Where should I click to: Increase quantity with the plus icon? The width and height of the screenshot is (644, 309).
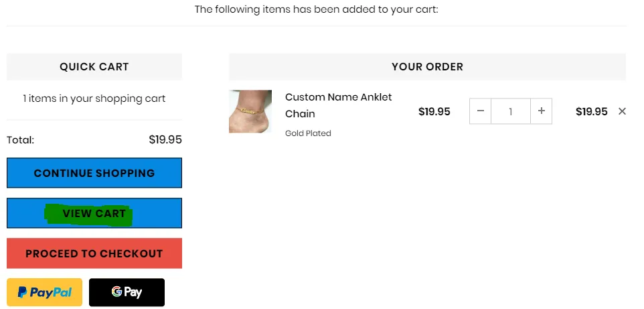tap(542, 111)
